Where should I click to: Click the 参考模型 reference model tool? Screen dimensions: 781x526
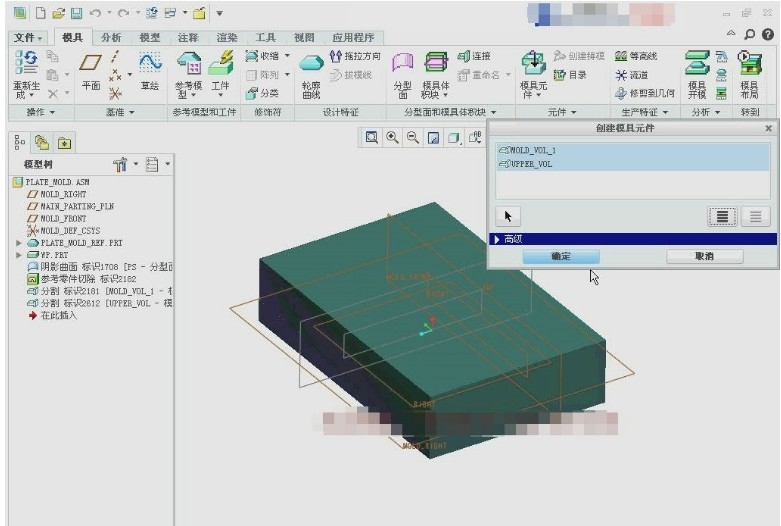[x=189, y=75]
